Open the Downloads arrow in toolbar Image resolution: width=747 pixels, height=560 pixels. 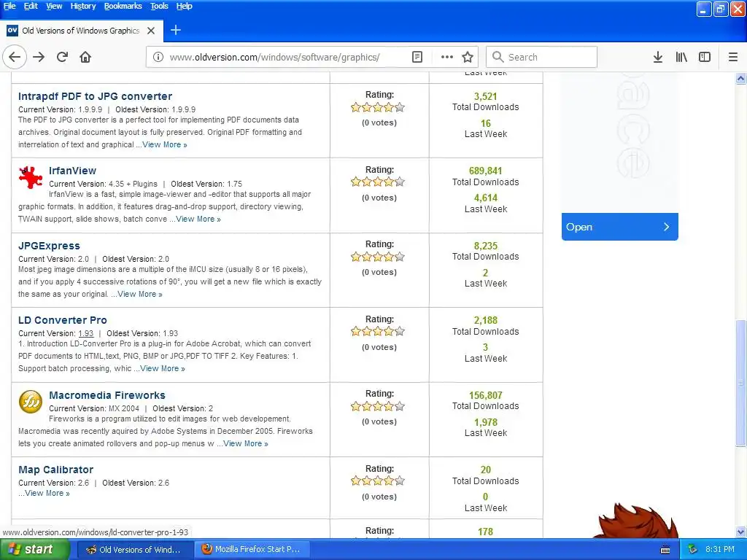658,57
